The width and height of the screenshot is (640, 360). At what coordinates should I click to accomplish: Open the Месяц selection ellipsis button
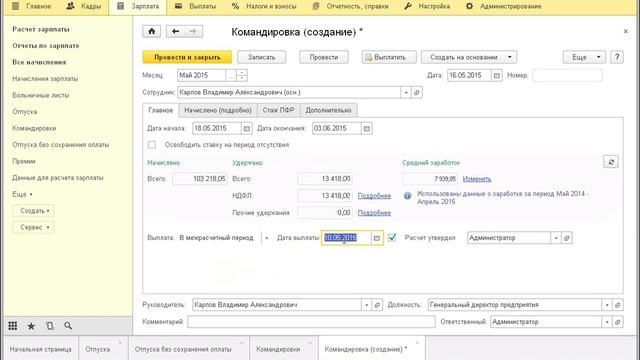click(231, 76)
